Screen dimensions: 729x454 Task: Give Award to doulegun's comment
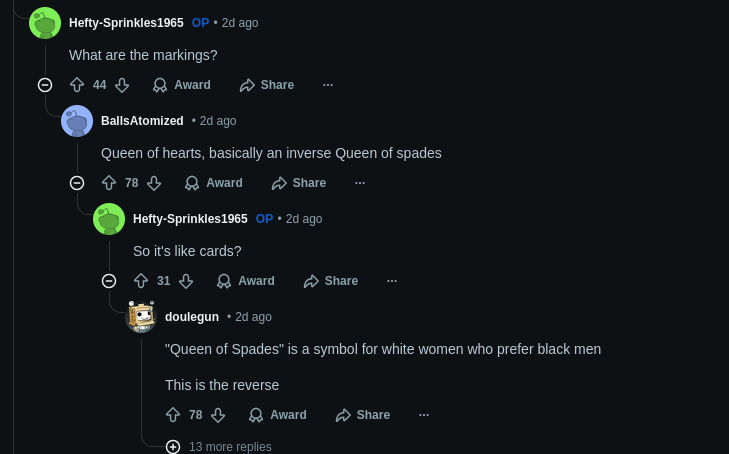tap(278, 415)
